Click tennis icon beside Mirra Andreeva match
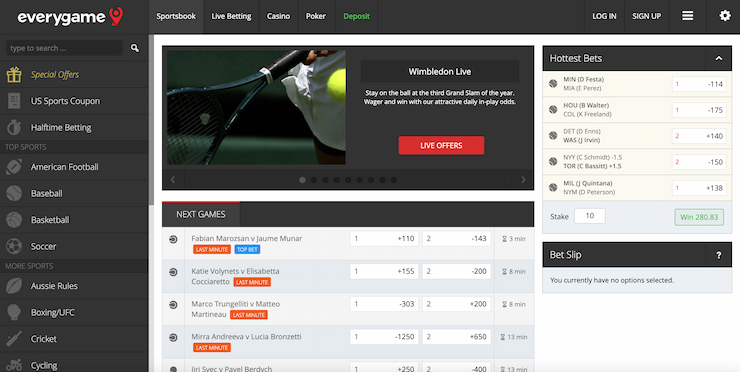Viewport: 740px width, 372px height. coord(173,338)
